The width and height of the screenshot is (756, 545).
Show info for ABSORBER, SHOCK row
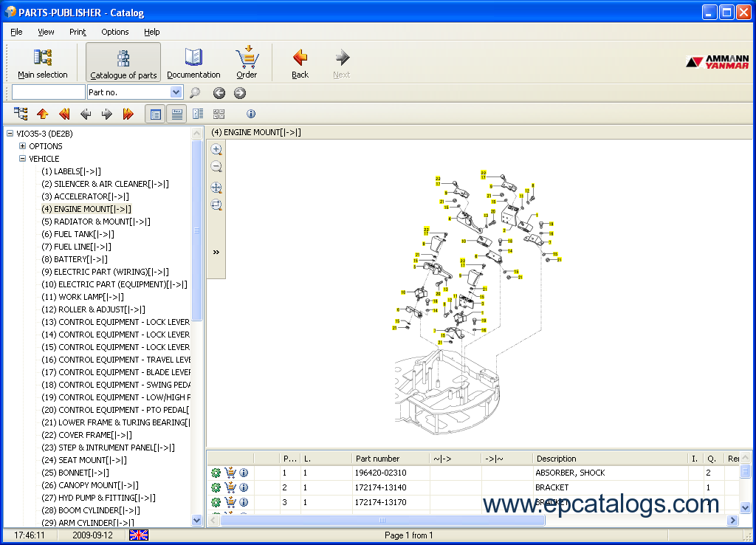[x=244, y=473]
